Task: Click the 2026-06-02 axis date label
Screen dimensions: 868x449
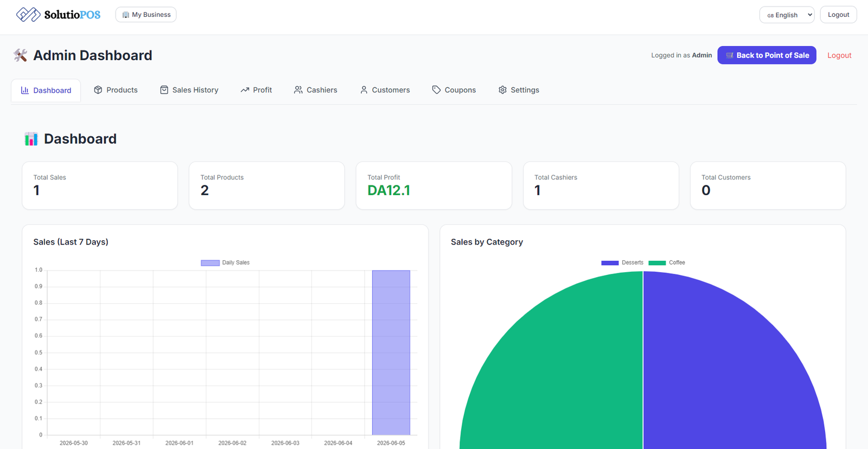Action: 232,443
